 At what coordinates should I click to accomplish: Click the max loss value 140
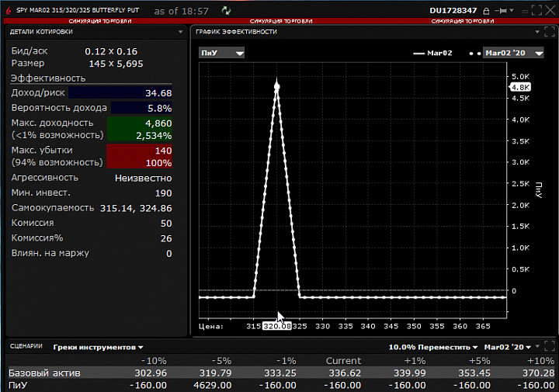point(163,151)
